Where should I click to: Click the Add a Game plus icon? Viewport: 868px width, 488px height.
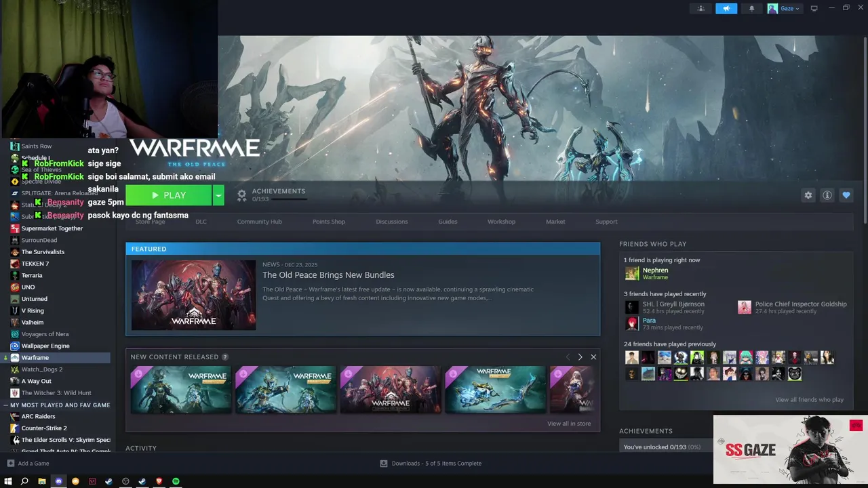tap(10, 464)
